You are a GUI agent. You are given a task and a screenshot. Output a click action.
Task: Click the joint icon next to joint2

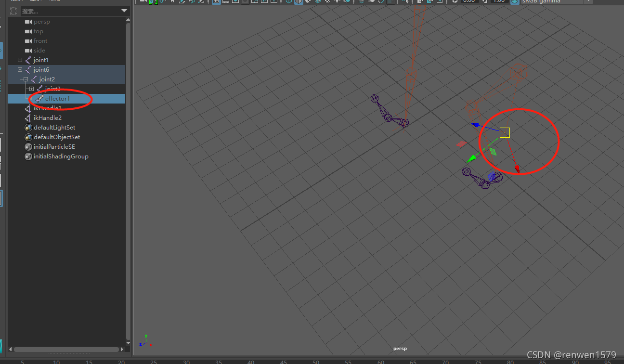click(x=34, y=79)
